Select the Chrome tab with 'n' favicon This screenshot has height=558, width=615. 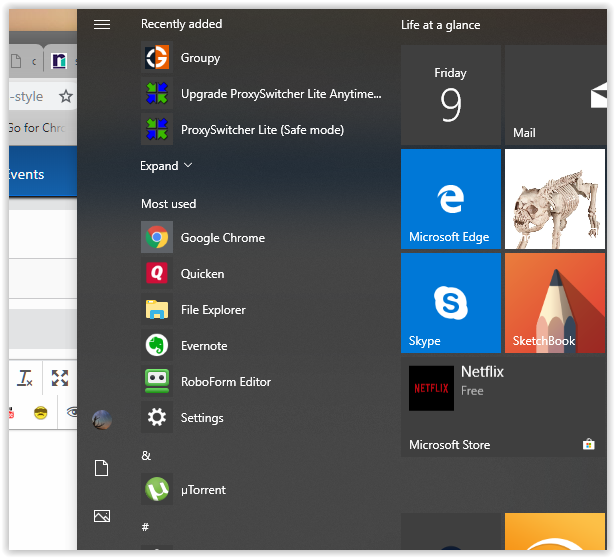[59, 61]
